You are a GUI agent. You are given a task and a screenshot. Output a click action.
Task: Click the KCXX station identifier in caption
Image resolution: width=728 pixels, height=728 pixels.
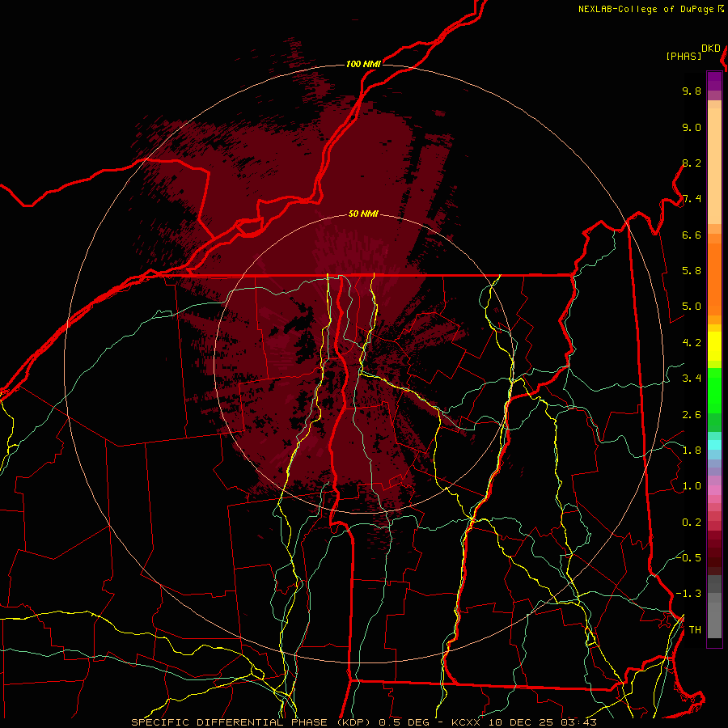coord(465,722)
